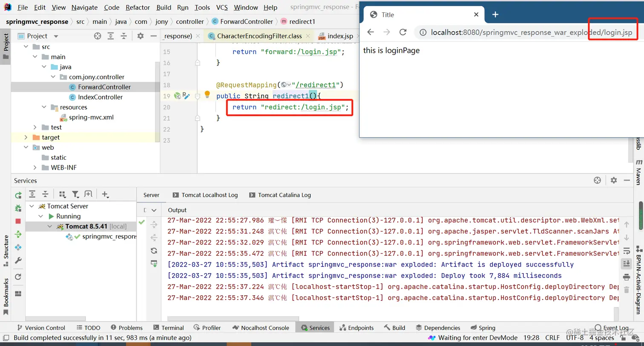Click the yellow light bulb intention icon
Viewport: 644px width, 346px height.
click(207, 94)
